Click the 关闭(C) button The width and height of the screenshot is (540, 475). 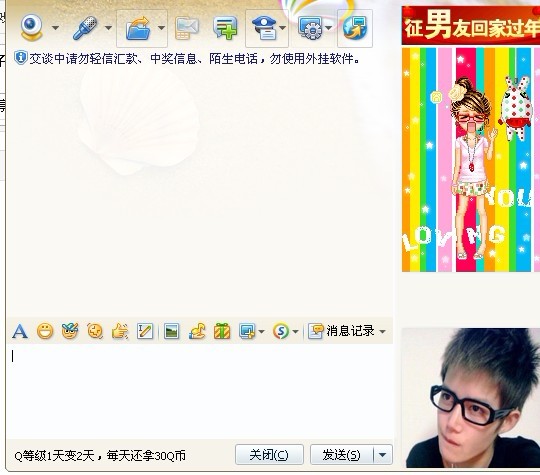pyautogui.click(x=269, y=455)
